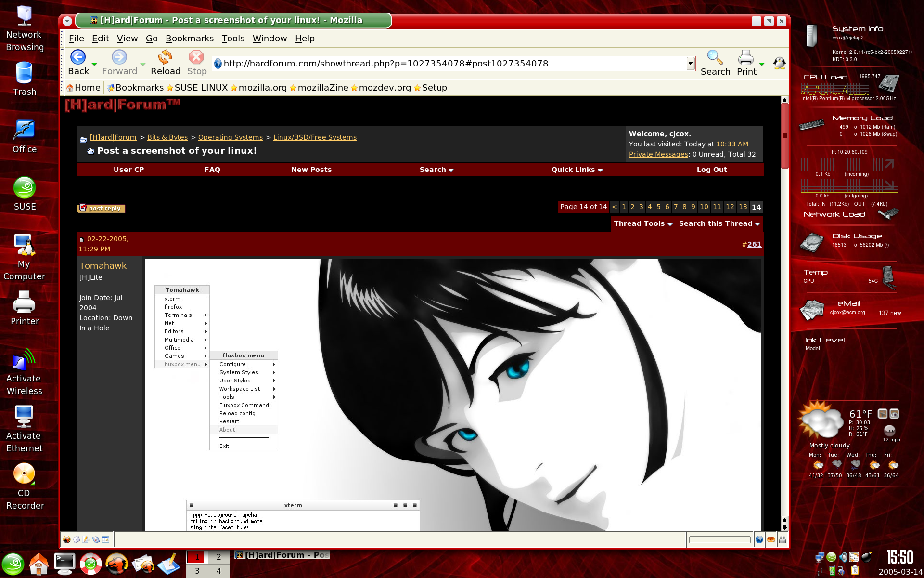
Task: Open the Go menu
Action: pyautogui.click(x=152, y=39)
